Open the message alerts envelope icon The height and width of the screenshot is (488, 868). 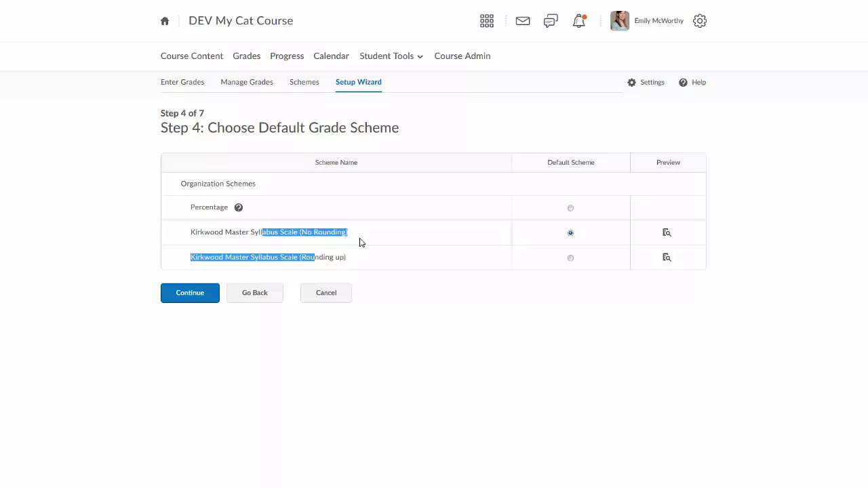[523, 21]
